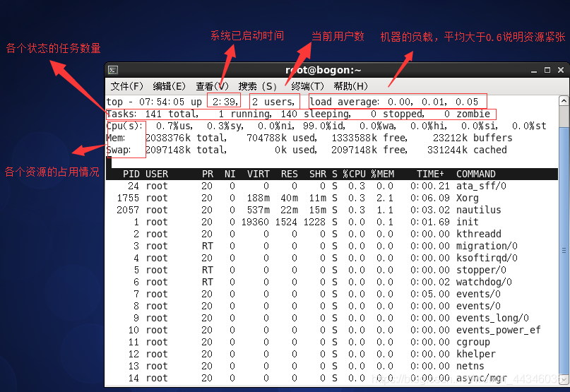Open the 帮助(H) menu
The image size is (570, 392).
(350, 86)
